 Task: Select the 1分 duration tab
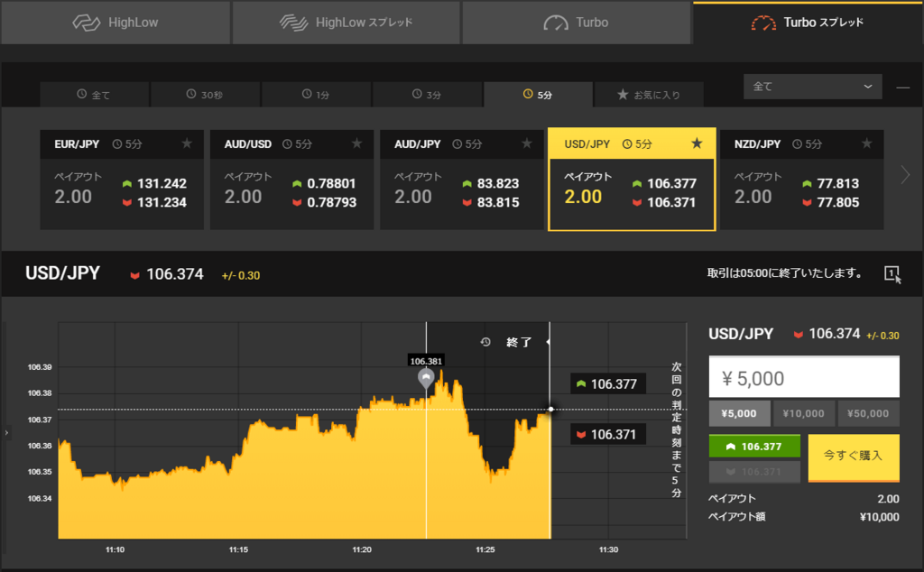pos(316,94)
